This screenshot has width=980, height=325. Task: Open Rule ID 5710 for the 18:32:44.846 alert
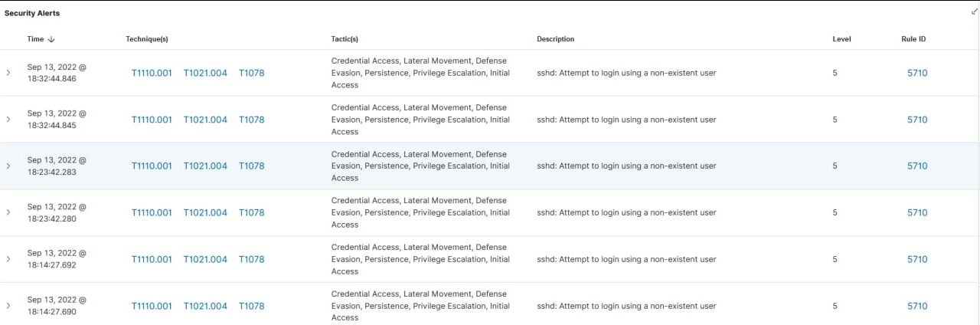[916, 74]
